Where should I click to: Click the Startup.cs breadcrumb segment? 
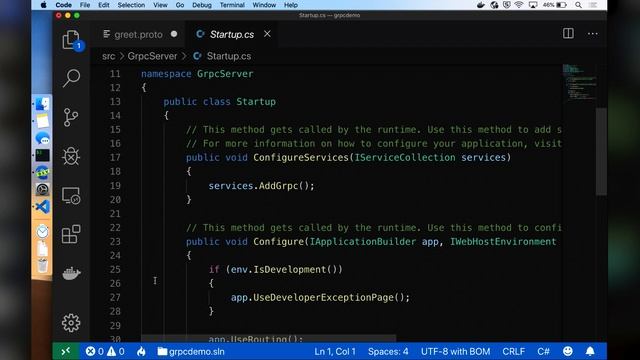click(x=229, y=56)
